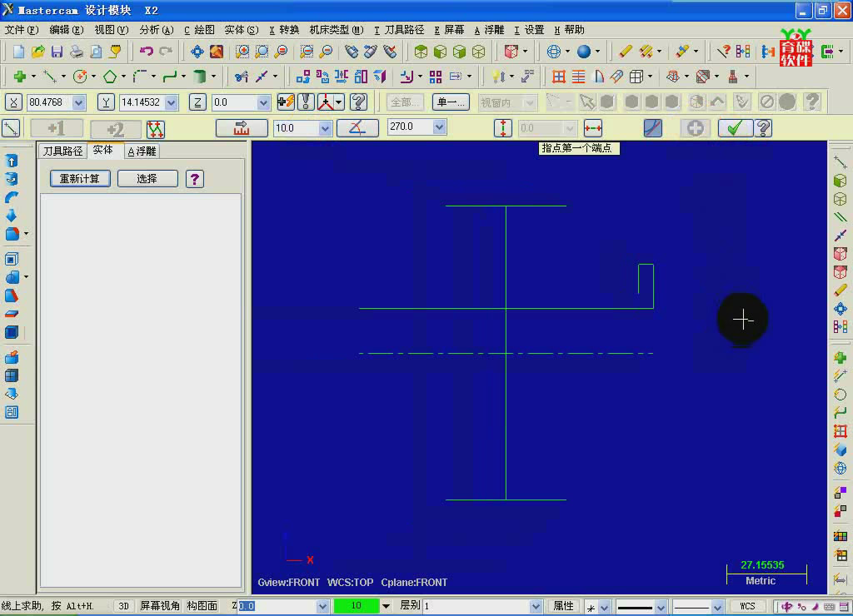Click the 屏幕视角 status bar button
This screenshot has width=853, height=616.
click(160, 606)
